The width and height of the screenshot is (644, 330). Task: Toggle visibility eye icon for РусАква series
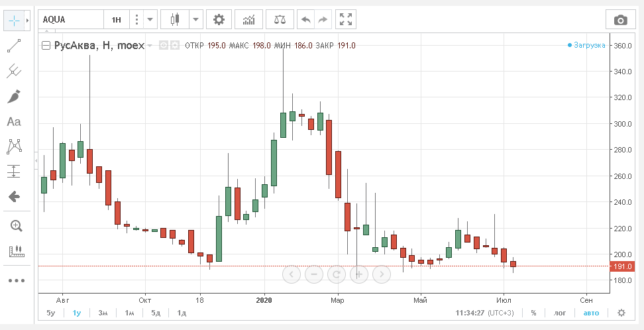click(164, 45)
